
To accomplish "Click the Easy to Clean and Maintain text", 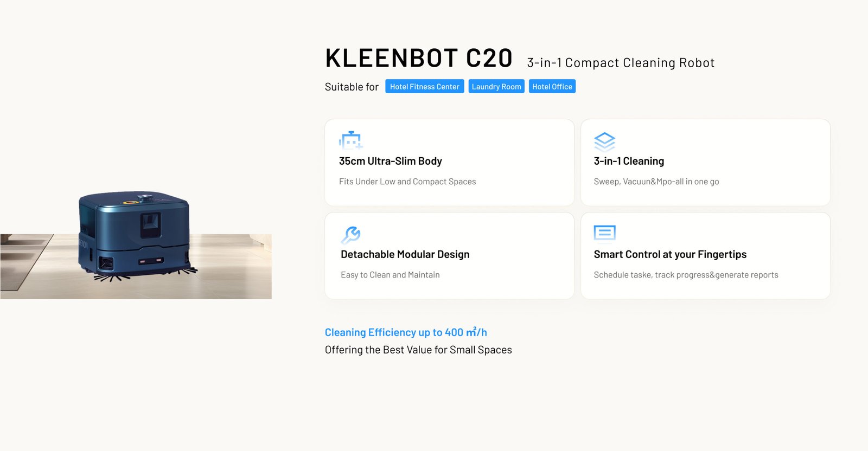I will coord(390,275).
